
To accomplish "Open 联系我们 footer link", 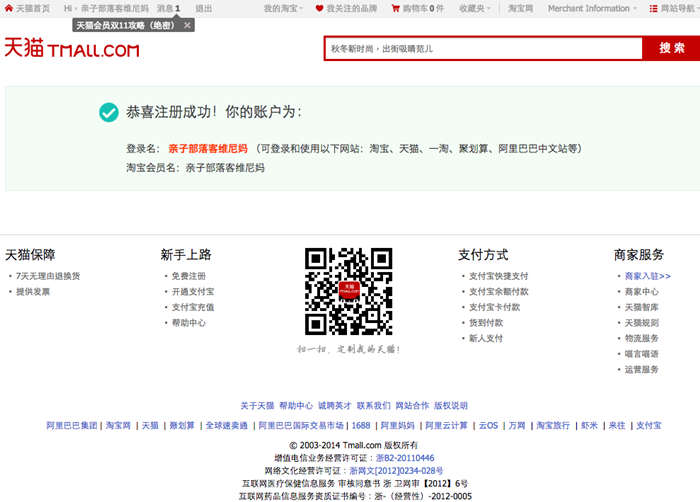I will pyautogui.click(x=374, y=406).
